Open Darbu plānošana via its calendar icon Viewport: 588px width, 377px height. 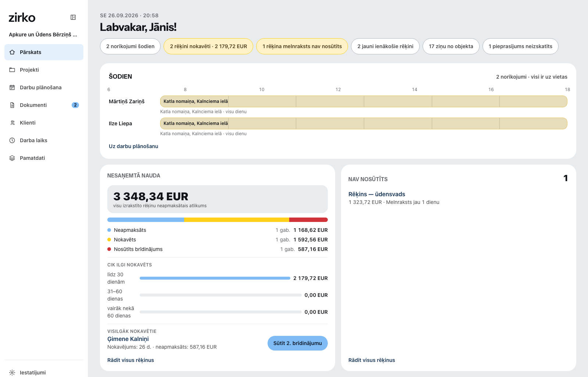[x=12, y=87]
